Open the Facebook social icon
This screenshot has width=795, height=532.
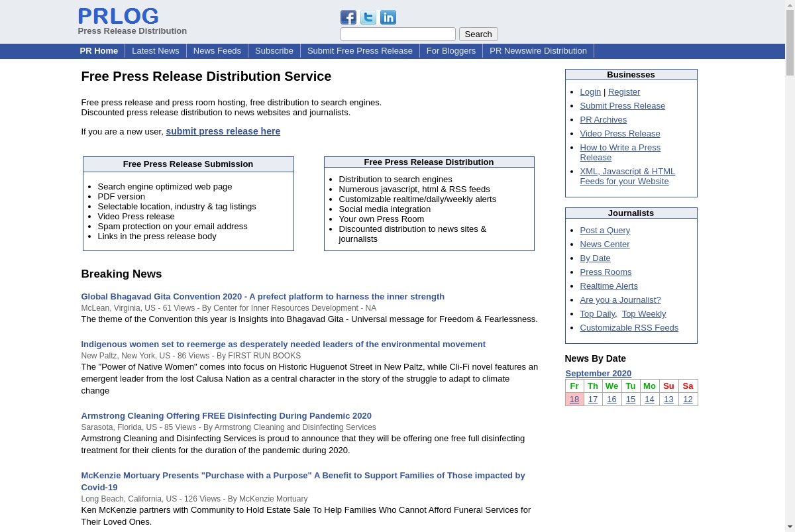(348, 17)
